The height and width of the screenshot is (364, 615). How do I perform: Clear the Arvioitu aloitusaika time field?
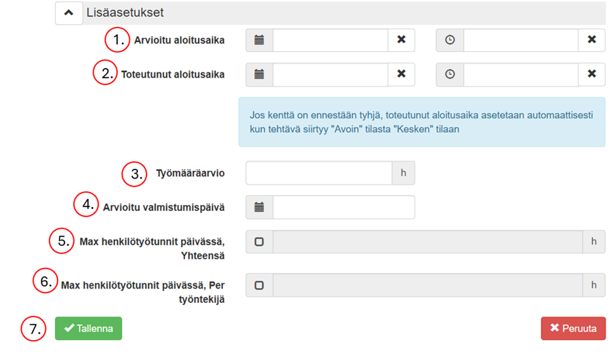(x=592, y=40)
